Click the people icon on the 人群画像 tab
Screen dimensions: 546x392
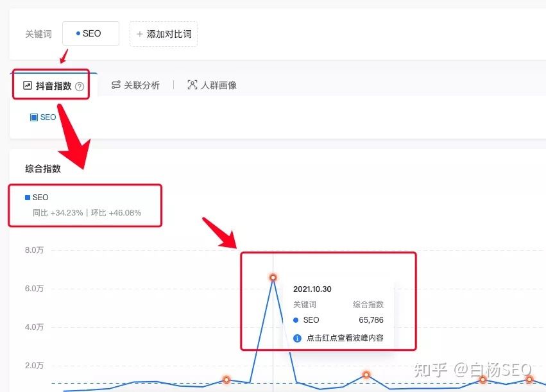(x=191, y=84)
